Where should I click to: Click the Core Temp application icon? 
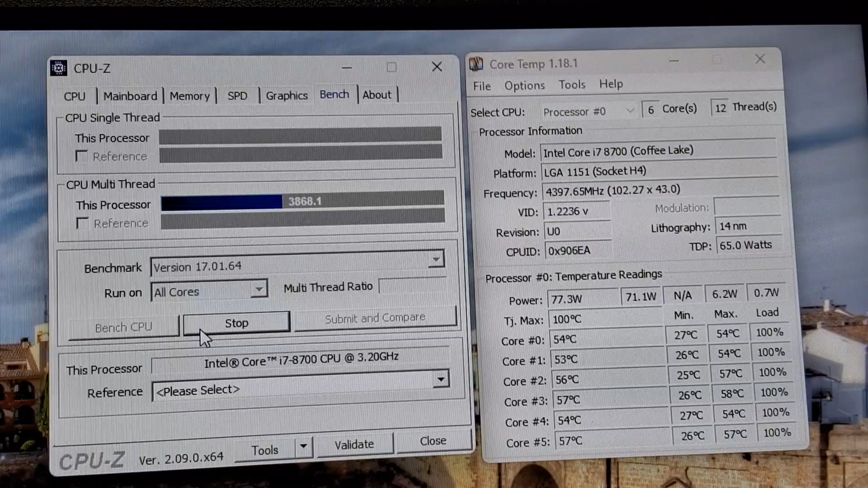476,63
